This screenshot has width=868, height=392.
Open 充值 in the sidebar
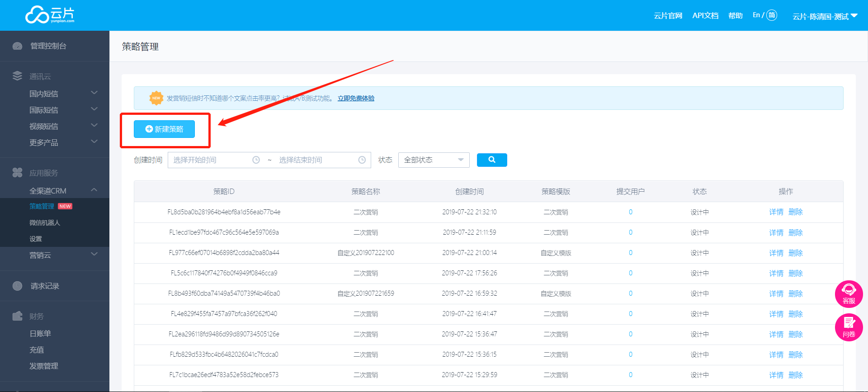tap(37, 349)
